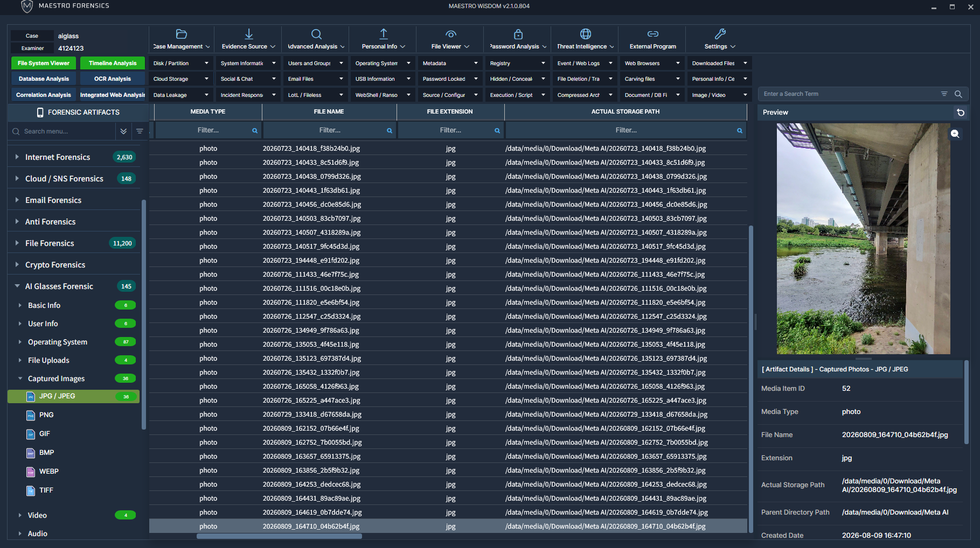980x548 pixels.
Task: Expand the Video tree node
Action: [x=20, y=516]
